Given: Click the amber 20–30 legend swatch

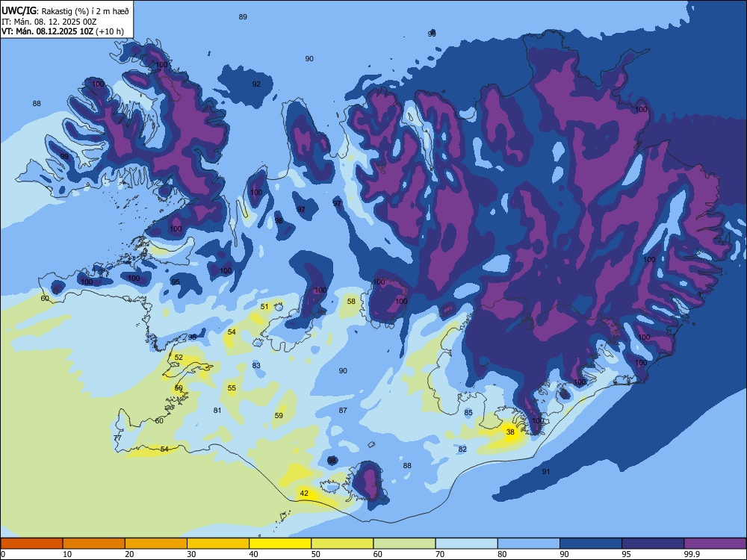Looking at the screenshot, I should coord(156,544).
